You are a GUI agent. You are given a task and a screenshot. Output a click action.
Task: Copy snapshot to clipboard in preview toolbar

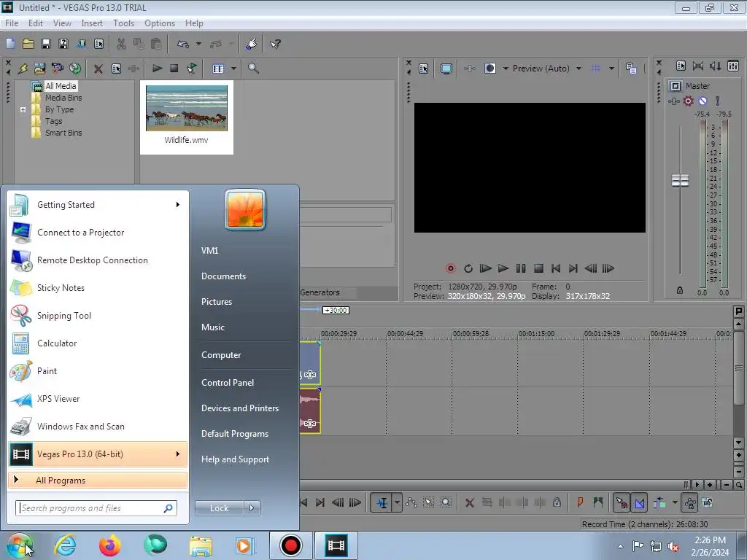click(631, 69)
